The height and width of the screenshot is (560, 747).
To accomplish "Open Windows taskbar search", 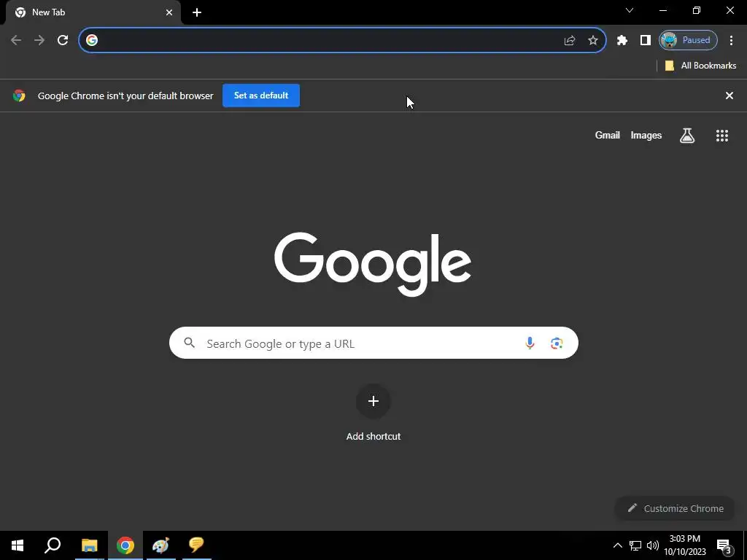I will click(53, 545).
